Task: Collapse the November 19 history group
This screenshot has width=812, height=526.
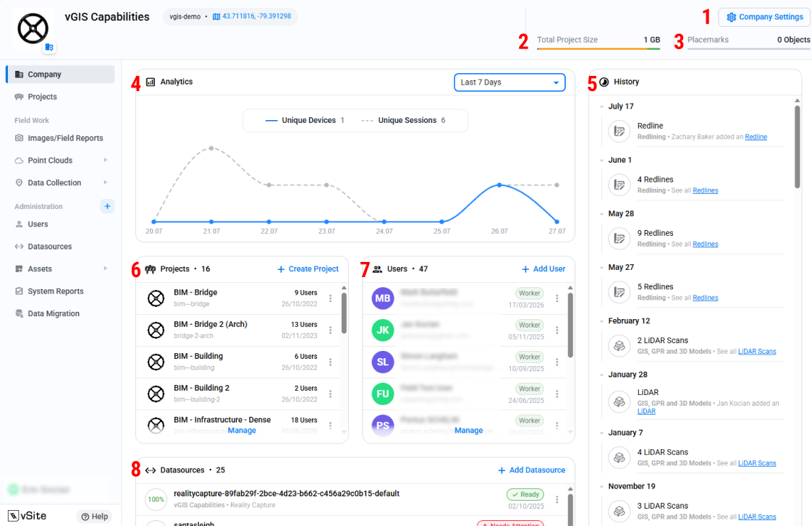Action: tap(601, 487)
